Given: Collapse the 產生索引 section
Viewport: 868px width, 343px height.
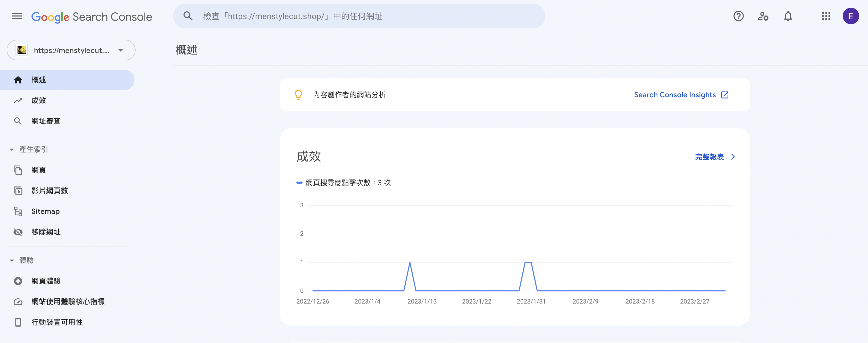Looking at the screenshot, I should pos(12,149).
